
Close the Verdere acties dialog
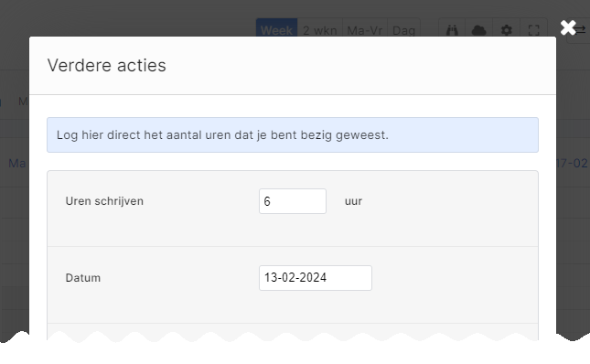point(568,27)
